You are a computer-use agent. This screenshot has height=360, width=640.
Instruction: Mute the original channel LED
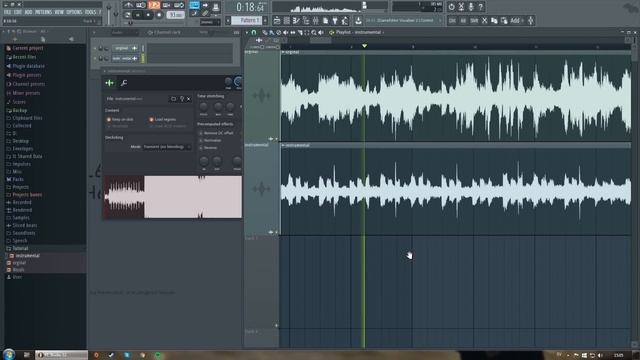click(95, 49)
